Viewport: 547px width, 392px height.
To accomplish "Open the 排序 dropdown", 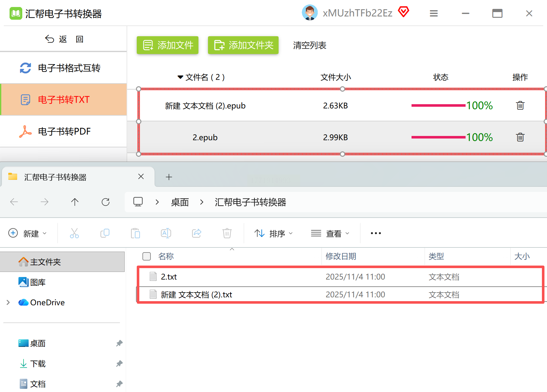I will (x=273, y=233).
